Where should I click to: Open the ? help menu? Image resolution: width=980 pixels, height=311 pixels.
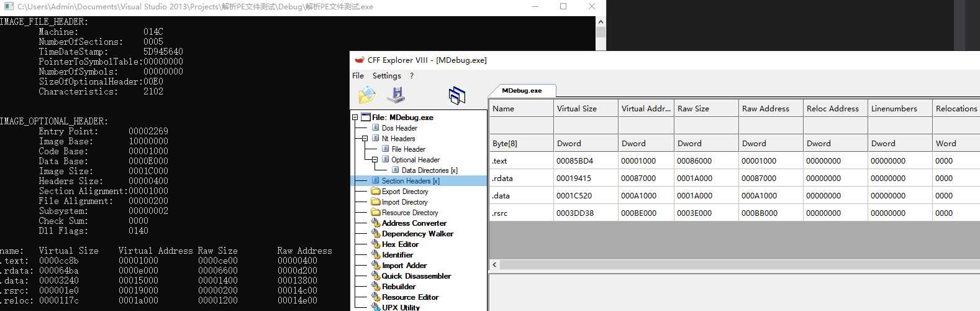click(411, 75)
